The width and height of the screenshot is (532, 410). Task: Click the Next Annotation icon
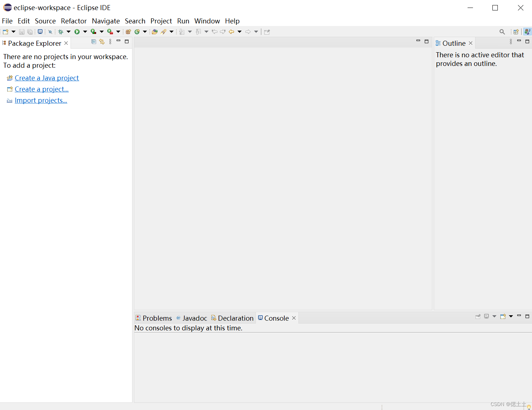[x=182, y=32]
